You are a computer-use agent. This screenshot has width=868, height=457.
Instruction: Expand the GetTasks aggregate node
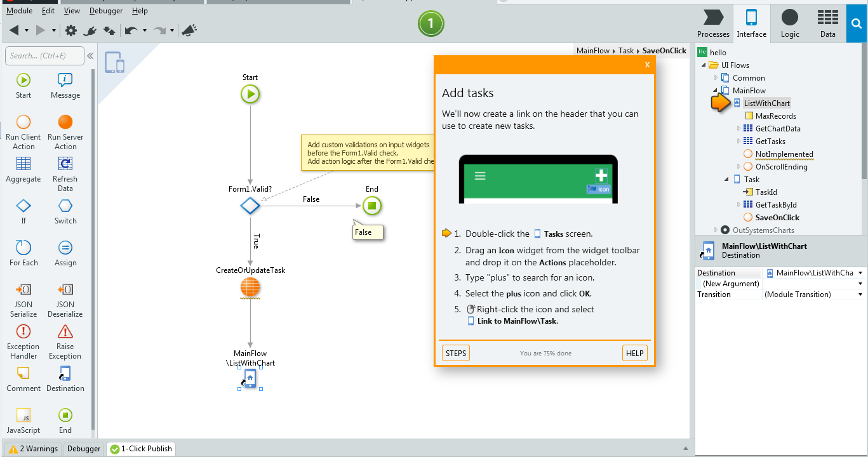[738, 142]
